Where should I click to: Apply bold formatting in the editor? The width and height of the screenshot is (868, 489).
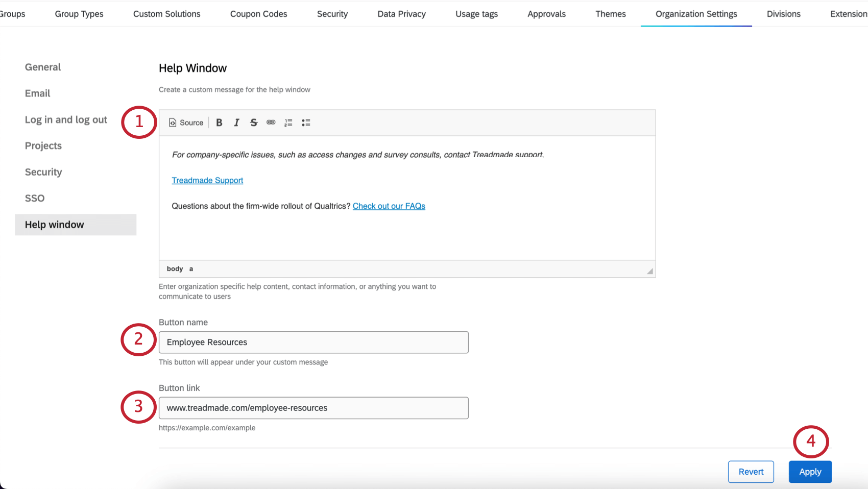point(219,123)
